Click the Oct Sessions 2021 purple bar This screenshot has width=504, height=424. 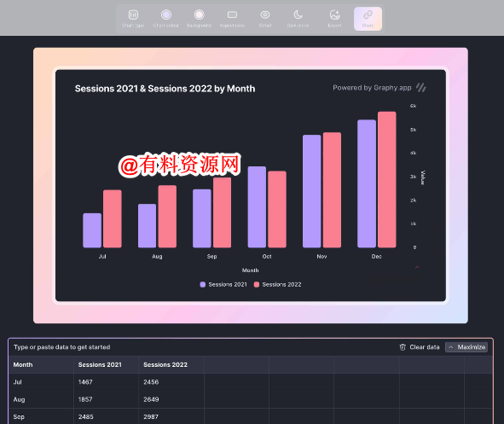[257, 207]
